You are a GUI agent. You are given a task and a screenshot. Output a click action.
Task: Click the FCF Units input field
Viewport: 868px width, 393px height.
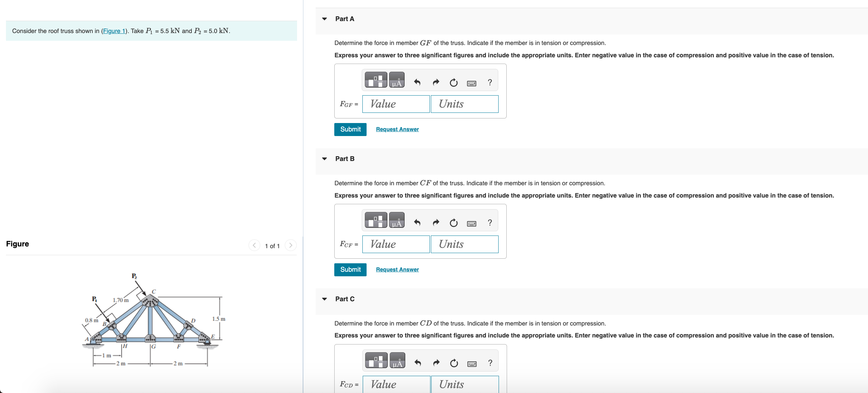pos(464,244)
